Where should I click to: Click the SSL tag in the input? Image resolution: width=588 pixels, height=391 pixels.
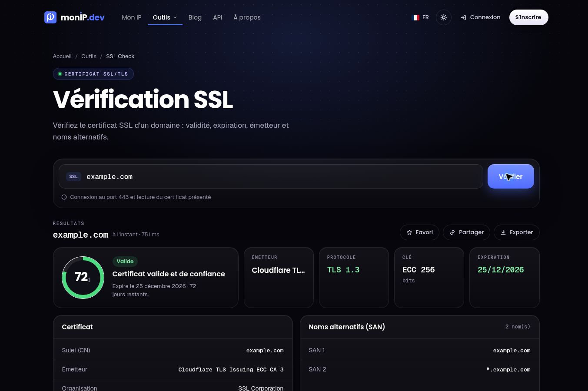pyautogui.click(x=73, y=176)
